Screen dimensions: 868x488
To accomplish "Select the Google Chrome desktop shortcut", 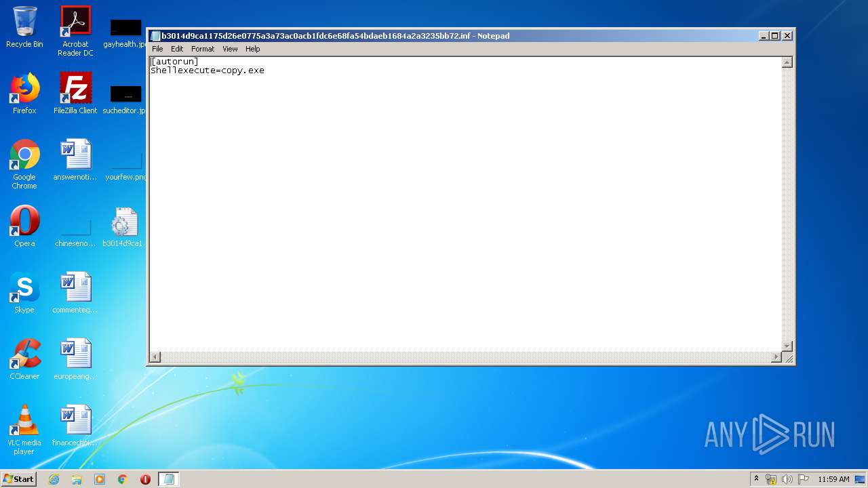I will tap(24, 164).
